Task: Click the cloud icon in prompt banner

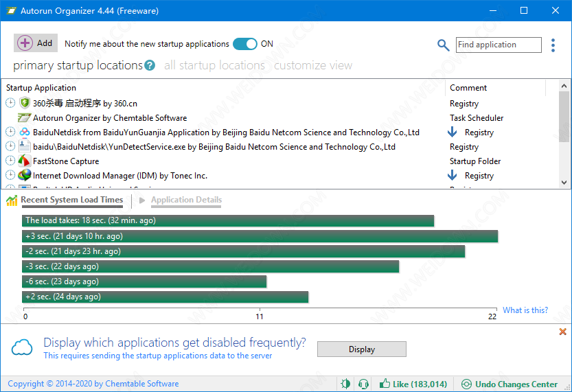Action: 22,347
